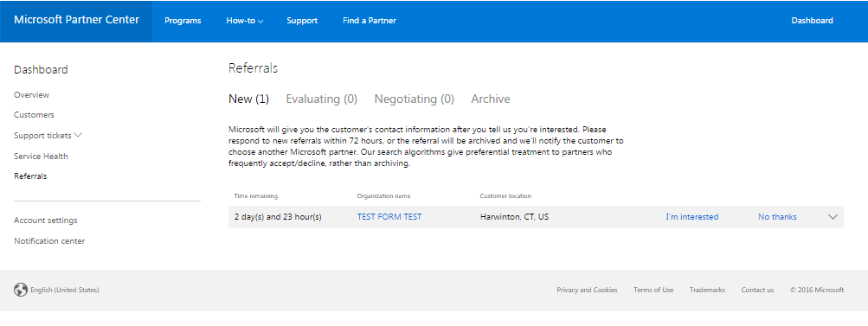The height and width of the screenshot is (326, 868).
Task: Click the I'm interested link
Action: (692, 217)
